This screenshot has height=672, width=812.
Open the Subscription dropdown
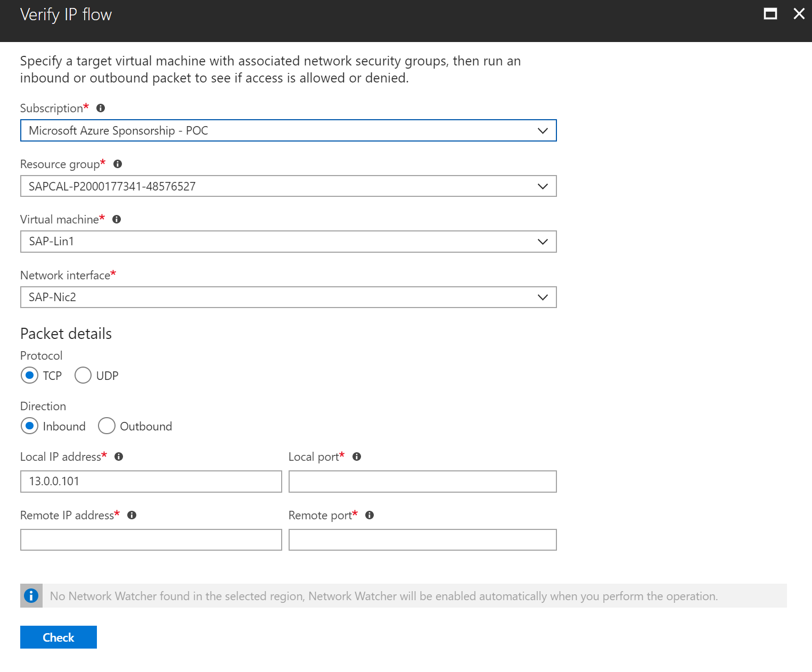pos(289,130)
